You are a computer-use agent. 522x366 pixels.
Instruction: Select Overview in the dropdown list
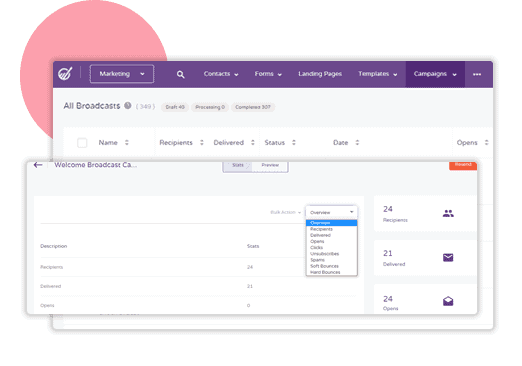click(331, 223)
